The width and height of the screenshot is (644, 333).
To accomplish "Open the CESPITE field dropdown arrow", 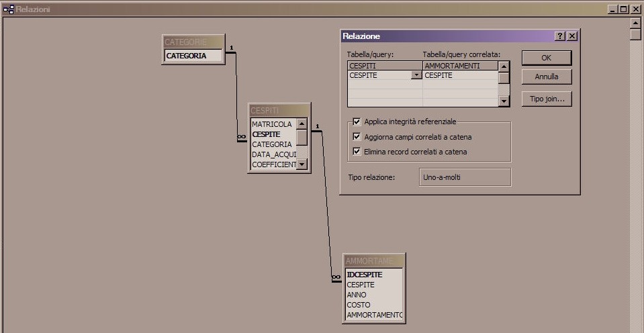I will [x=416, y=76].
